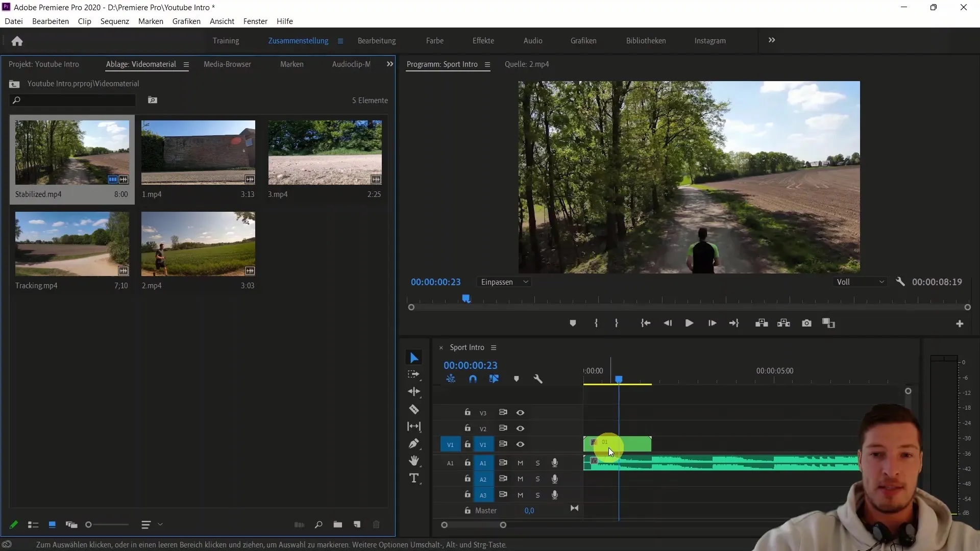Open Zusammenstellung workspace menu
This screenshot has width=980, height=551.
(x=340, y=41)
